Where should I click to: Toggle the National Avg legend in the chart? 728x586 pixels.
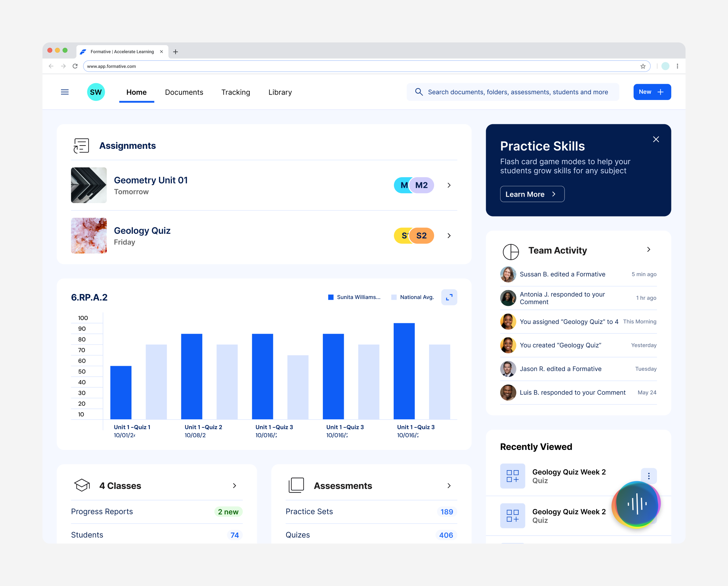point(412,297)
